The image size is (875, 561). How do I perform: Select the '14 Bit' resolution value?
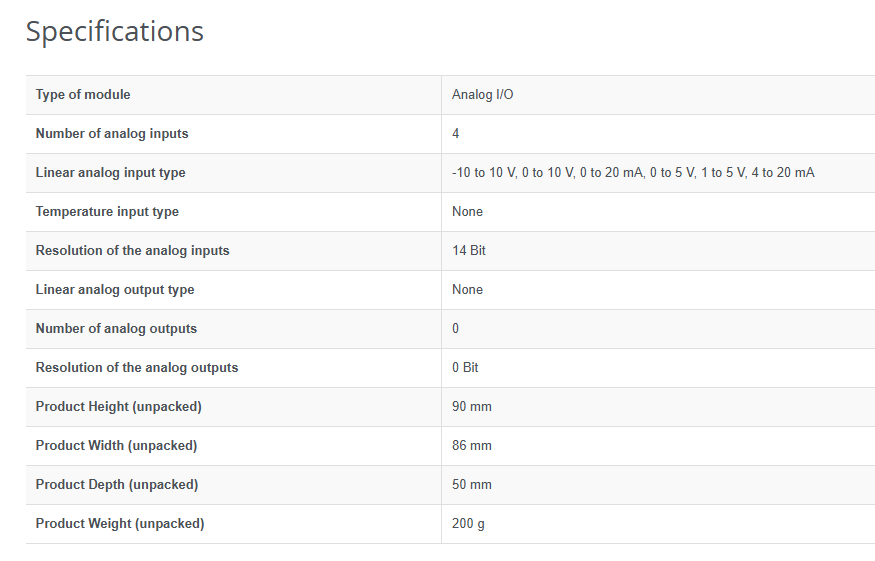tap(469, 251)
